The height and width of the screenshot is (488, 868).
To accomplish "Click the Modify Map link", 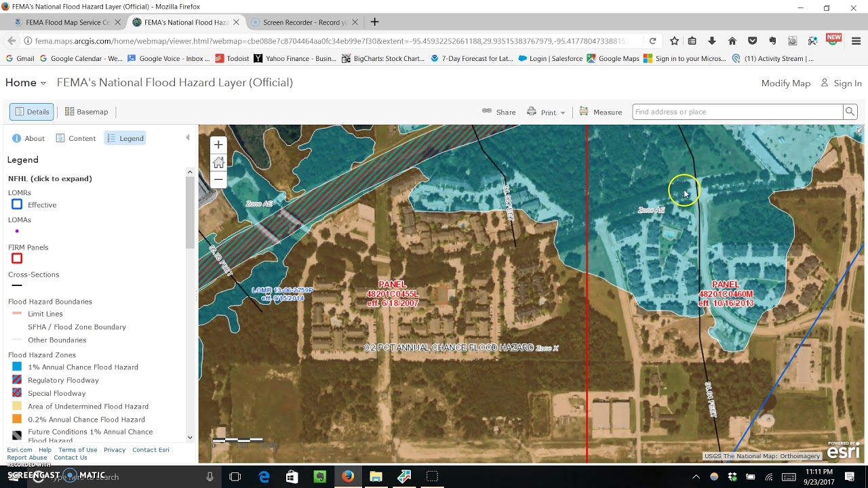I will pos(785,83).
